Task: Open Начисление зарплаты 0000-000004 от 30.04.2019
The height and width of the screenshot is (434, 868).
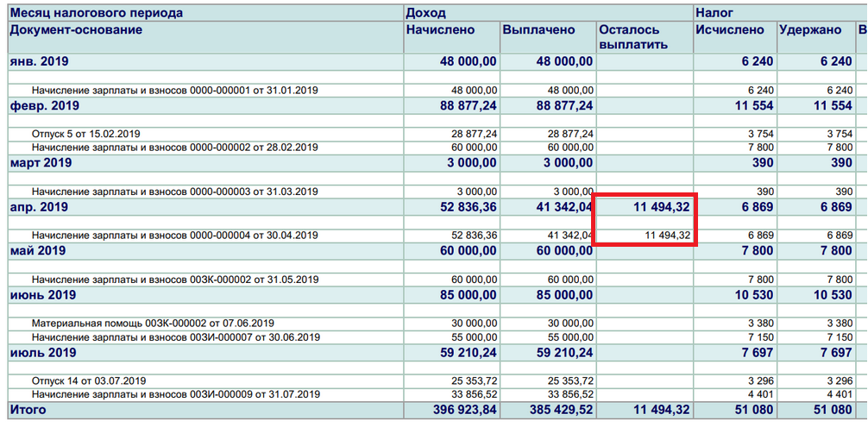Action: point(175,236)
